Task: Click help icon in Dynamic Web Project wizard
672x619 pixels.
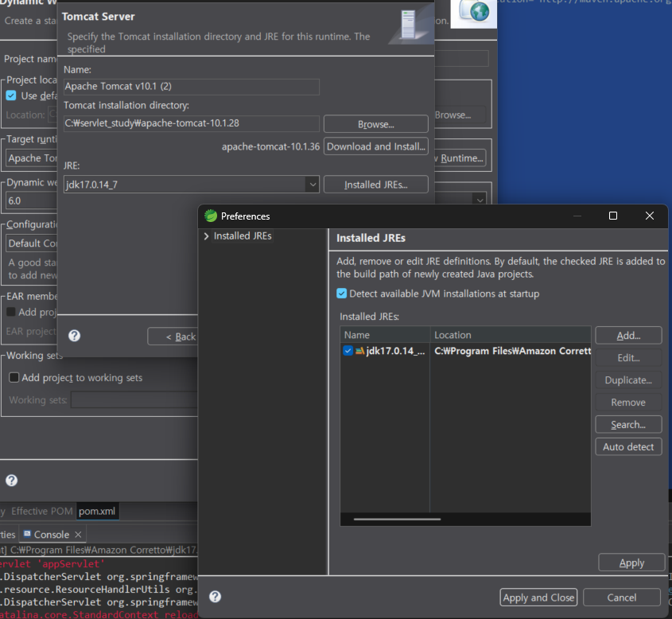Action: coord(12,480)
